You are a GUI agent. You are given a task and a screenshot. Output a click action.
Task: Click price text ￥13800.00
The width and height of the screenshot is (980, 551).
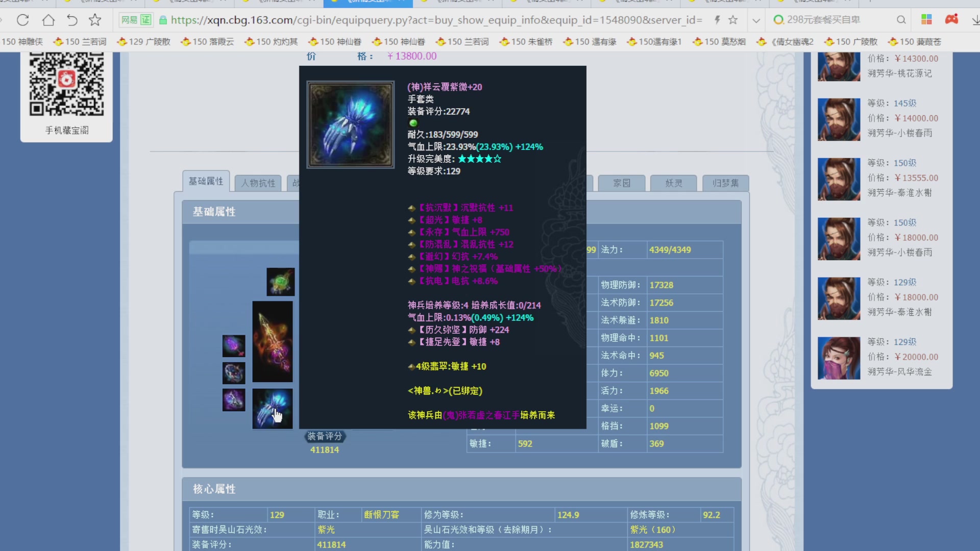coord(412,56)
